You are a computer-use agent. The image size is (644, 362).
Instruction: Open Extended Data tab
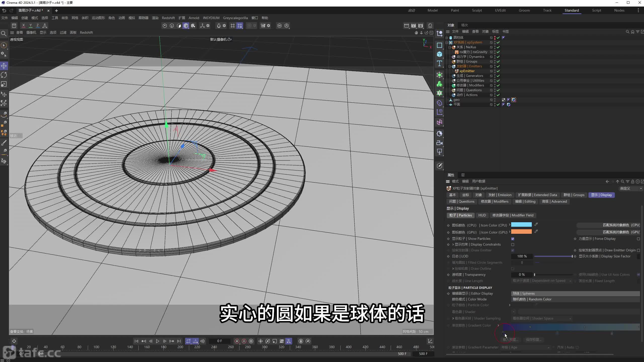pos(537,195)
